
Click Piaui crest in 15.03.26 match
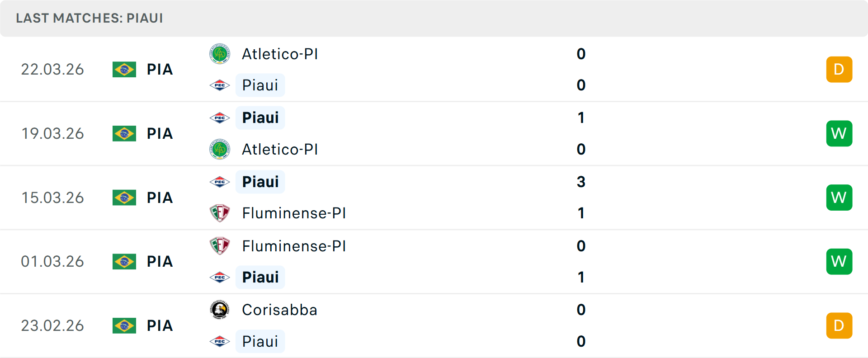220,182
